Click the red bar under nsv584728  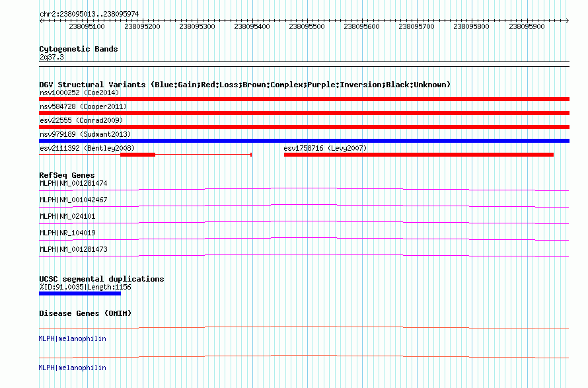pyautogui.click(x=304, y=113)
